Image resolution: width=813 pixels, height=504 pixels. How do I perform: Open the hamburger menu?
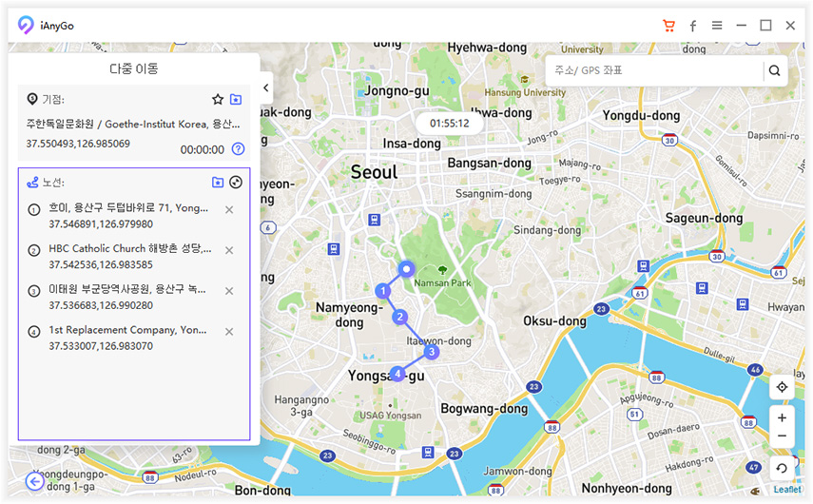717,26
